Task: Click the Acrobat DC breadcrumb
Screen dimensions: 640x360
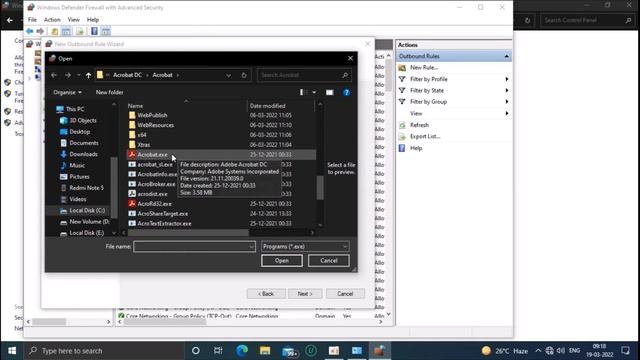Action: coord(127,75)
